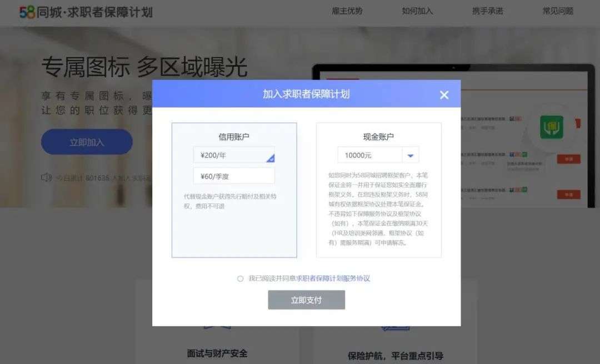Click the 立即支付 button
Viewport: 600px width, 364px height.
pyautogui.click(x=307, y=300)
